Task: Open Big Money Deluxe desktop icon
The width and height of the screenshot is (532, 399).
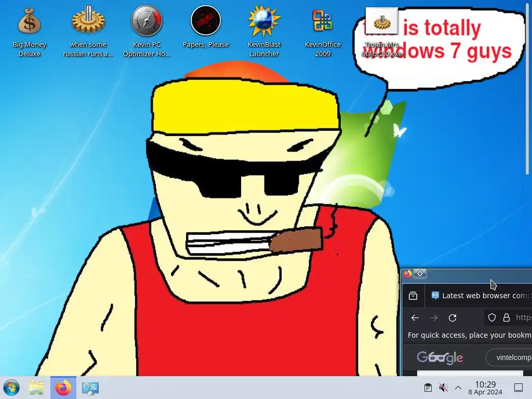Action: 29,32
